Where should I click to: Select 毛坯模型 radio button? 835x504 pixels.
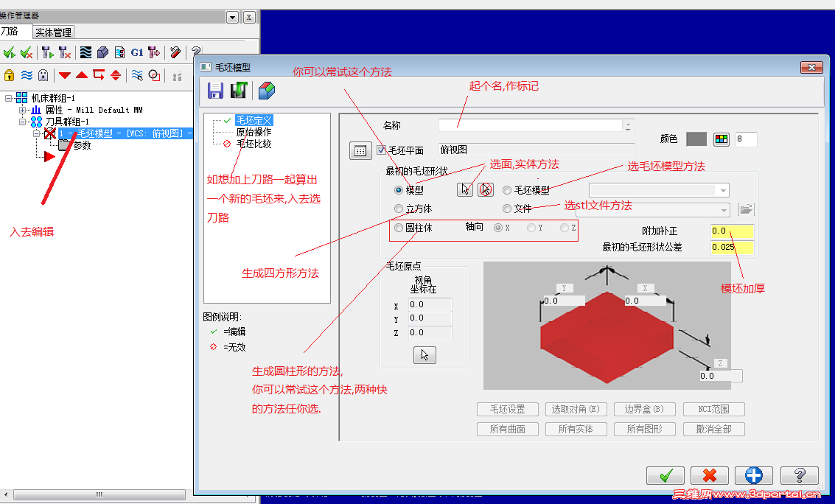coord(507,190)
